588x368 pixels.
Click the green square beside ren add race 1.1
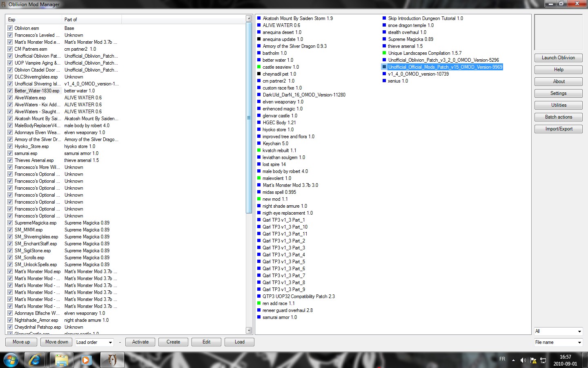[259, 303]
